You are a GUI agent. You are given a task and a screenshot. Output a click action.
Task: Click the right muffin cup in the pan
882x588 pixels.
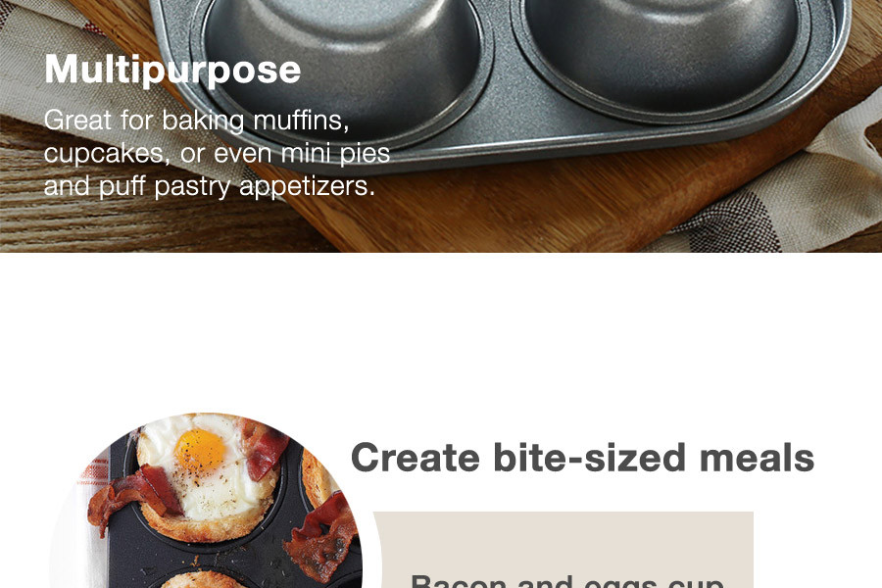point(662,54)
